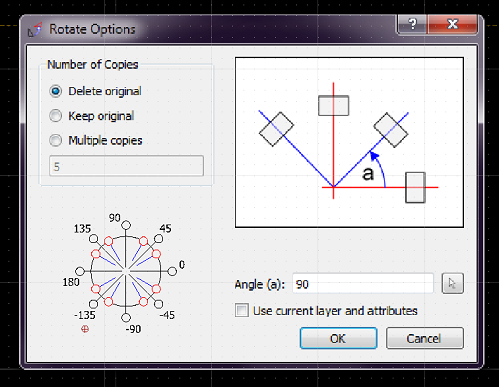Select the -45 degree angle circle

158,304
